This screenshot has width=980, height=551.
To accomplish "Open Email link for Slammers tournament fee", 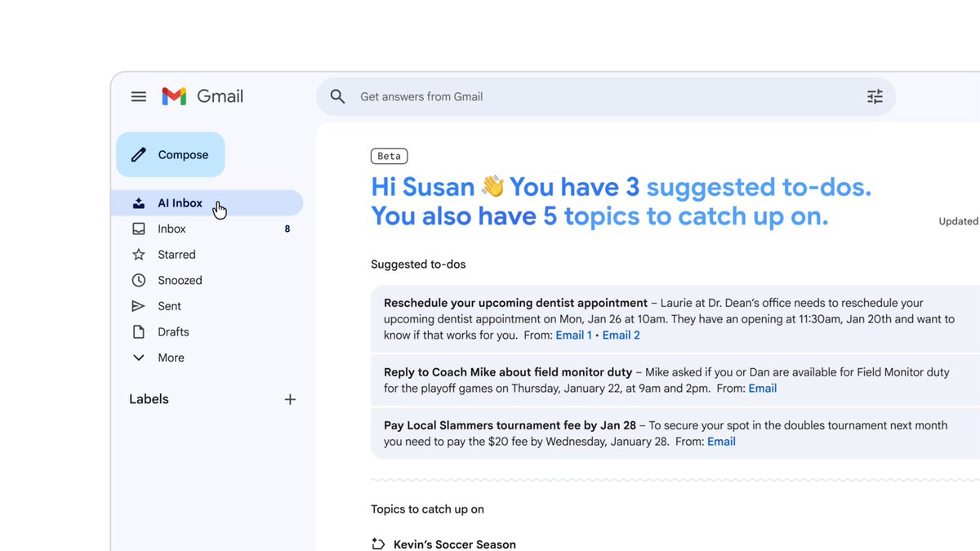I will coord(721,442).
